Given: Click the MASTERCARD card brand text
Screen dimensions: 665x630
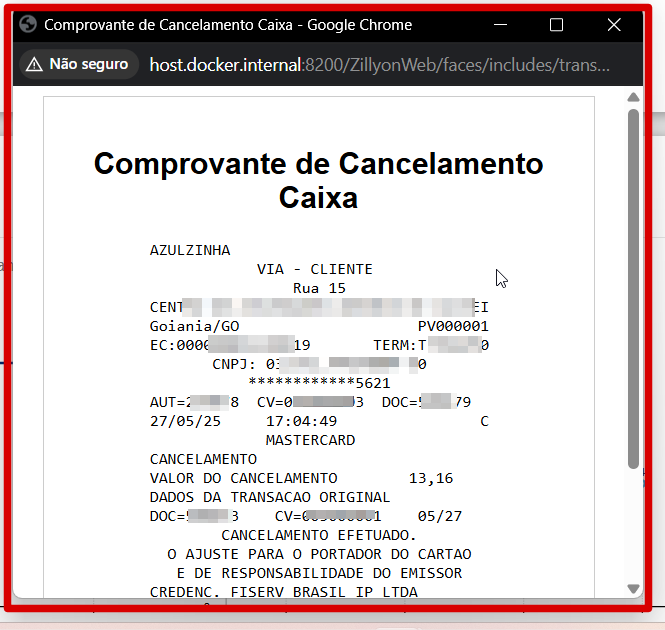Looking at the screenshot, I should click(310, 440).
